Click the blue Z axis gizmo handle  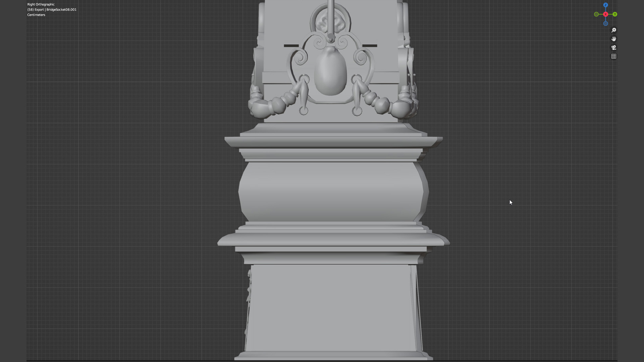click(605, 5)
